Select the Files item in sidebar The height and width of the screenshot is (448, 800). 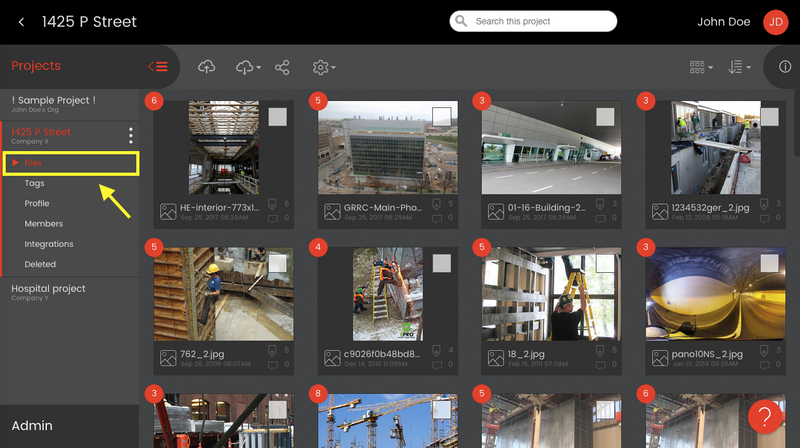tap(71, 163)
